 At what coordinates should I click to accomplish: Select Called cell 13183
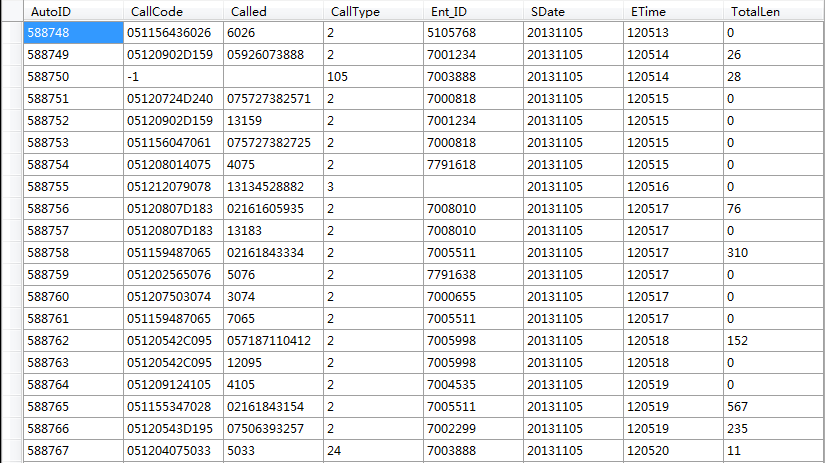pyautogui.click(x=273, y=231)
